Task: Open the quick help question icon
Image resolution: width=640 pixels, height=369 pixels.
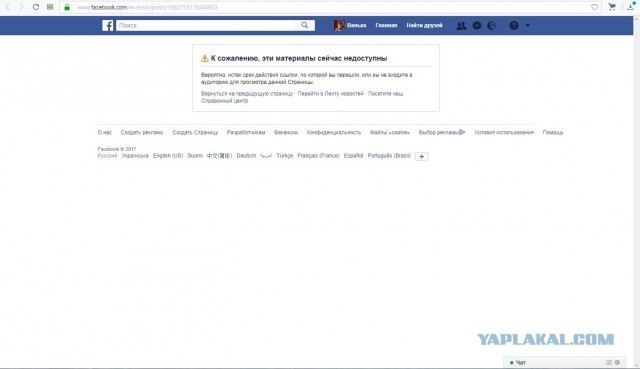Action: [513, 26]
